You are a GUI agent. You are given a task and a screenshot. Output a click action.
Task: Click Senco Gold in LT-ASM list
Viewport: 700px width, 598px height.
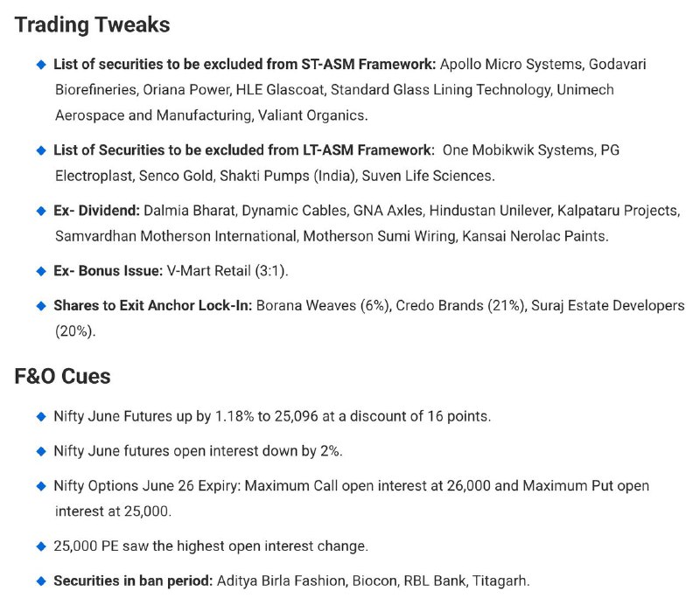[176, 176]
